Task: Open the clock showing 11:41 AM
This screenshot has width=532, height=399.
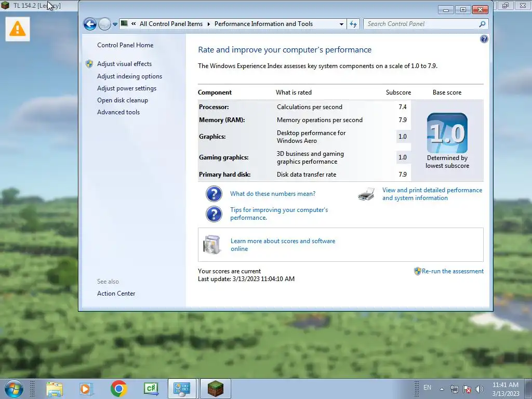Action: [x=506, y=389]
